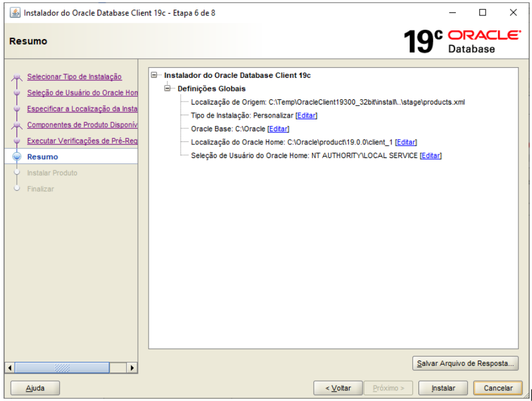Start installation with the Instalar button
The image size is (532, 401).
443,388
